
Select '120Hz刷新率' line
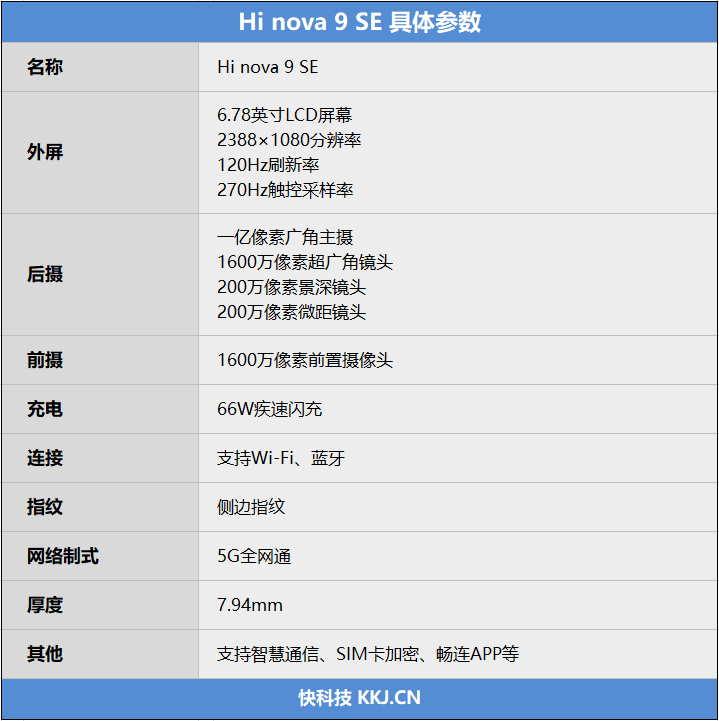(x=268, y=165)
